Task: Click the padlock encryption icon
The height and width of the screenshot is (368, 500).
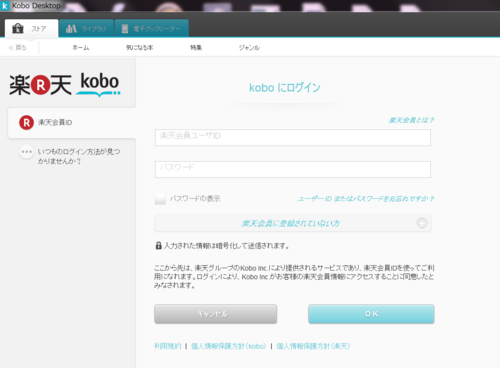Action: (x=159, y=246)
